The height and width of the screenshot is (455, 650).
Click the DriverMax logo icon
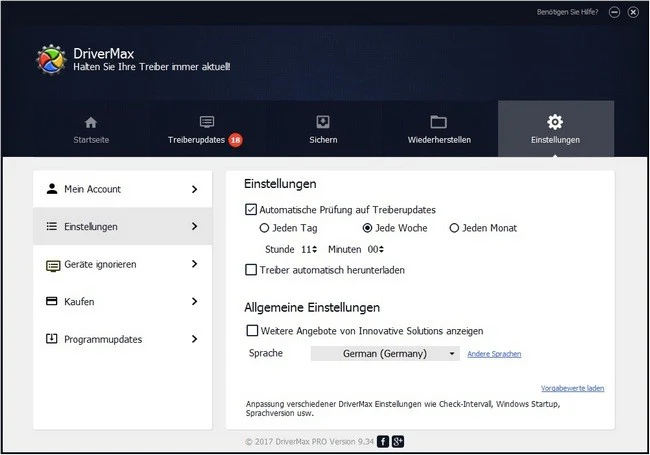coord(51,60)
